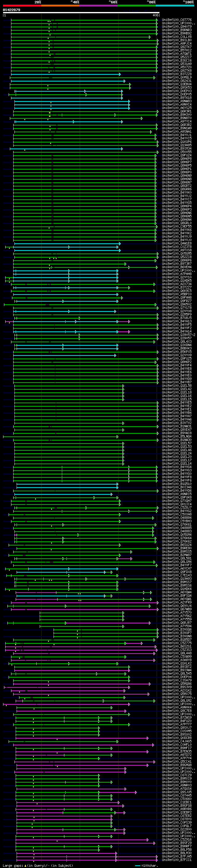
Task: View the UniRef100_C1EBC1 hit
Action: pyautogui.click(x=177, y=802)
